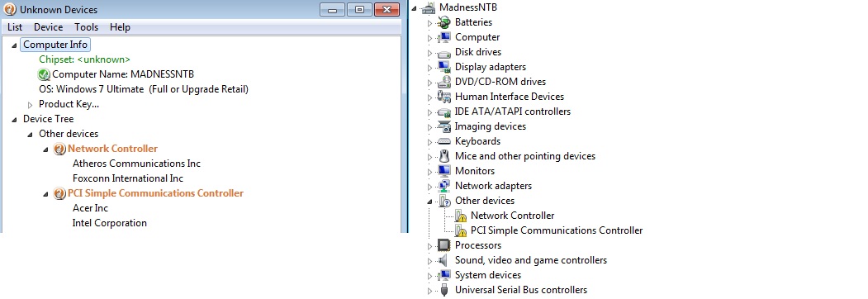Collapse the Device Tree node
Screen dimensions: 868x299
14,120
